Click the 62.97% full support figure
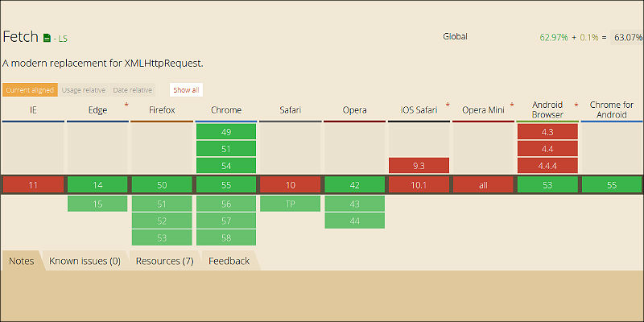The image size is (644, 322). point(554,37)
